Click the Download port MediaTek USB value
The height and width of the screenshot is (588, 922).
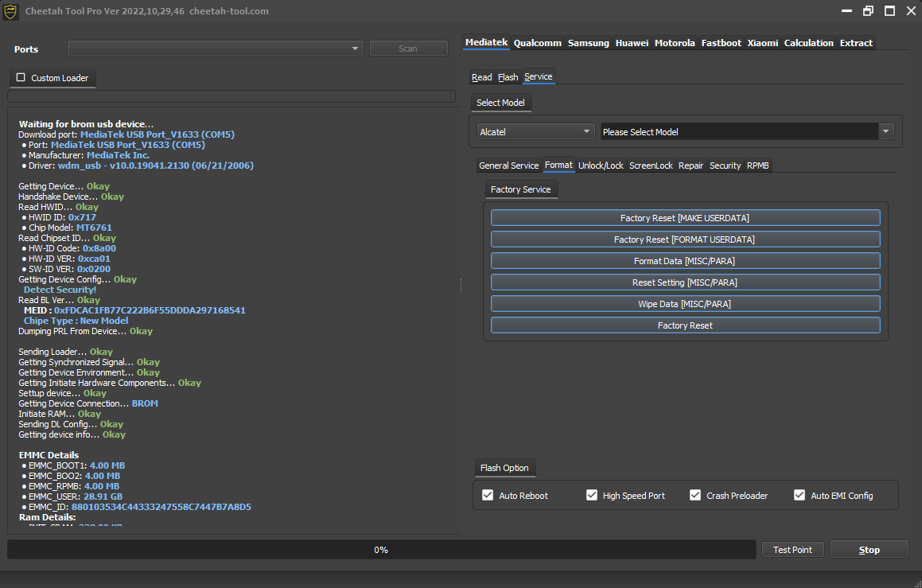pos(157,134)
